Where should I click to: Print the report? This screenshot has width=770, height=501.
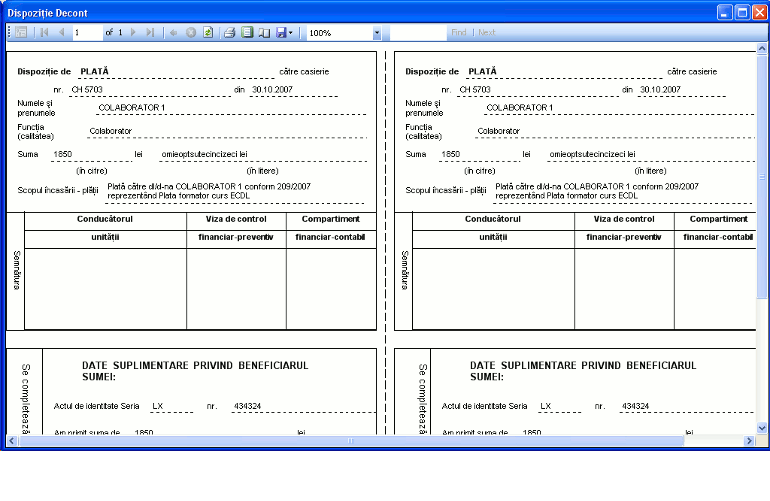pos(230,32)
